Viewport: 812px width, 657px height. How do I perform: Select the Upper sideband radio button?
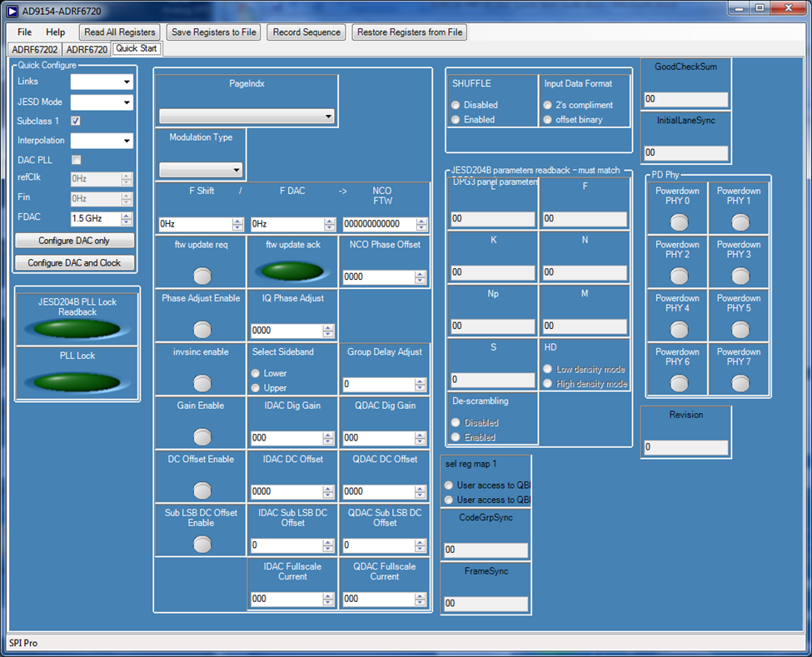[257, 388]
